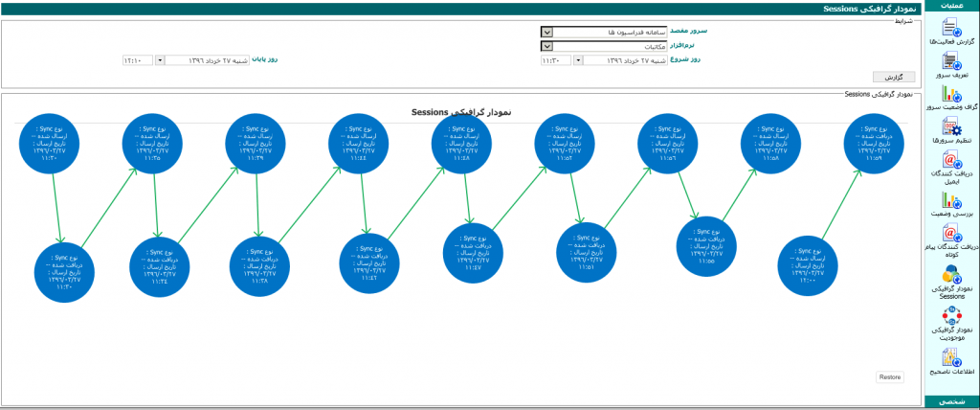Select the session node timed 11:44

pos(358,144)
